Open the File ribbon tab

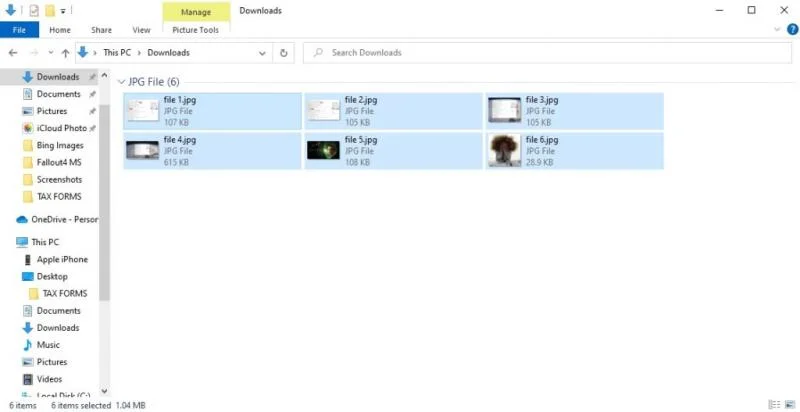tap(19, 30)
